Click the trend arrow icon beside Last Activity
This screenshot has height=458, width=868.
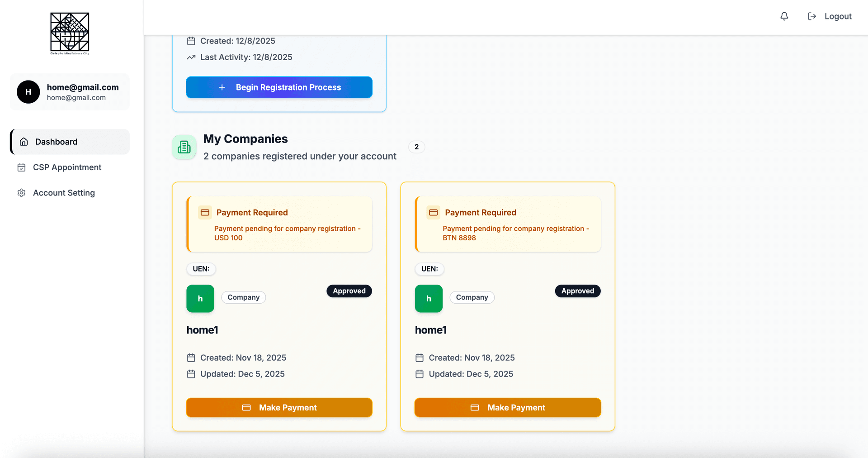191,57
